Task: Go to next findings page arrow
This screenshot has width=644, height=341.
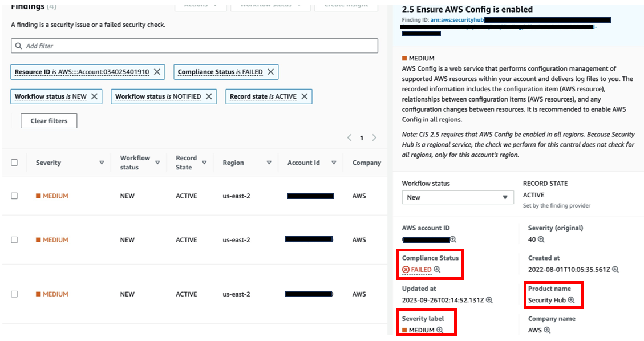Action: pyautogui.click(x=374, y=138)
